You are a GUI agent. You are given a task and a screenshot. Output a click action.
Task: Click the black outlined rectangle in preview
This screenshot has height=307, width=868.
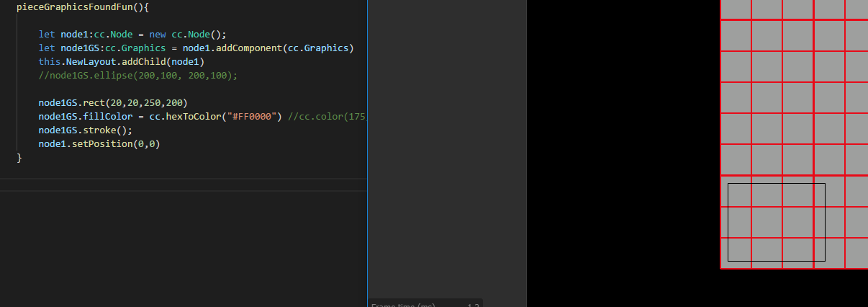coord(776,222)
